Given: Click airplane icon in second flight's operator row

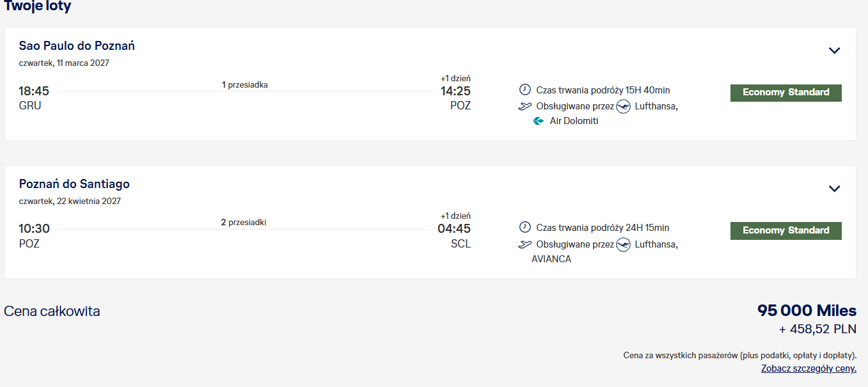Looking at the screenshot, I should [525, 244].
